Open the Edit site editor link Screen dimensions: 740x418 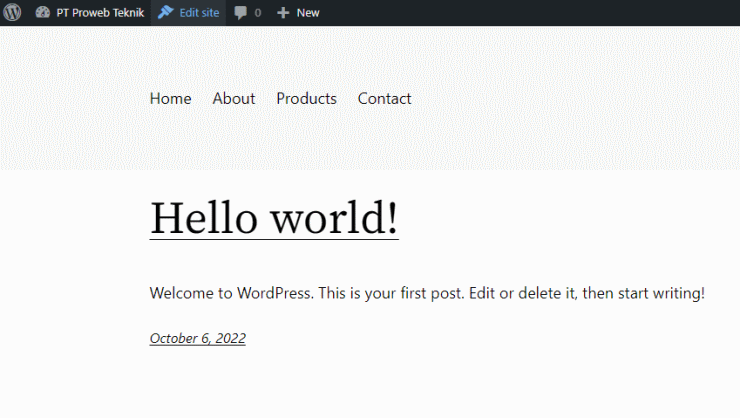(x=188, y=13)
